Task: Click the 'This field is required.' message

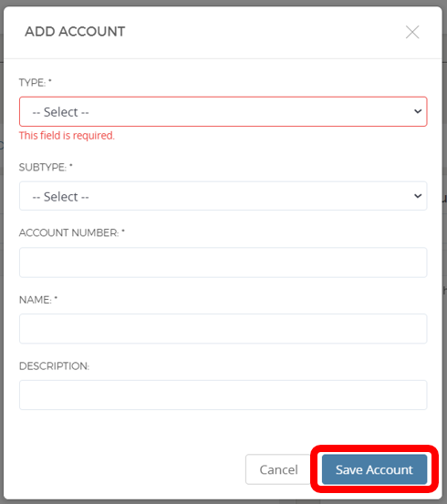Action: coord(67,136)
